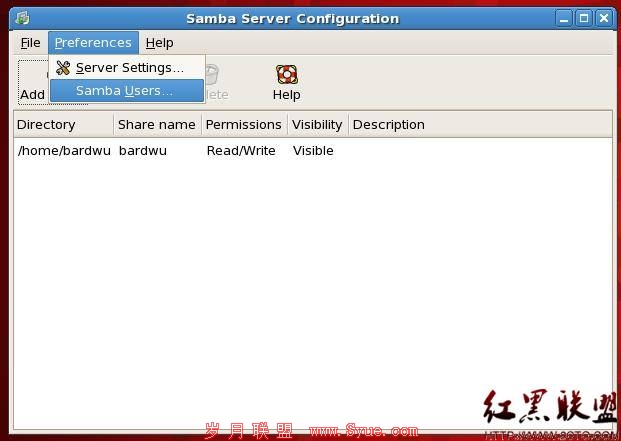Open the Help menu in menu bar
The width and height of the screenshot is (621, 441).
coord(159,43)
